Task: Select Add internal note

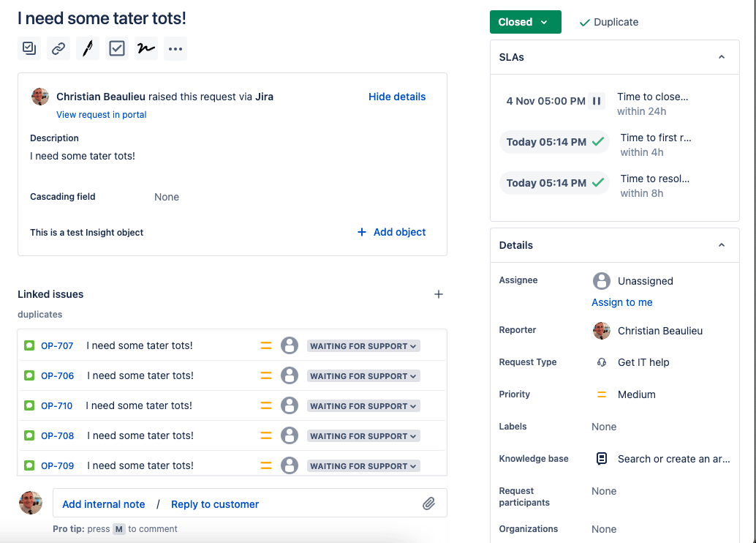Action: pyautogui.click(x=103, y=504)
